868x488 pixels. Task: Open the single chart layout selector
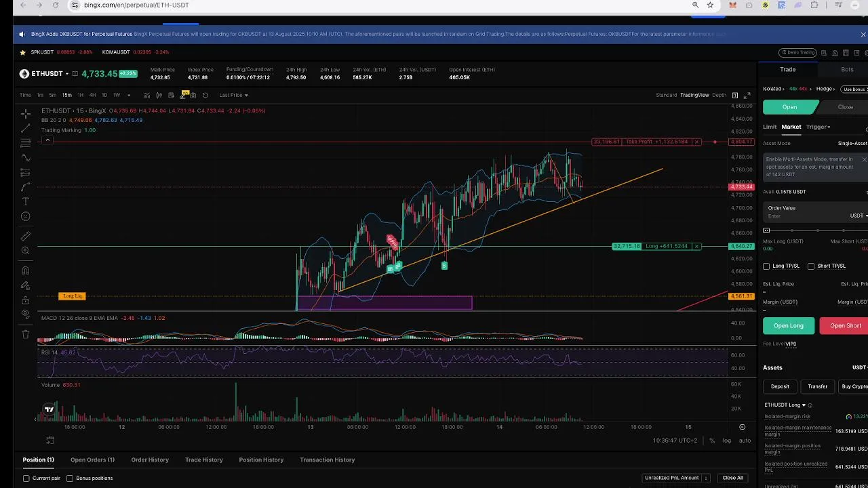point(734,95)
